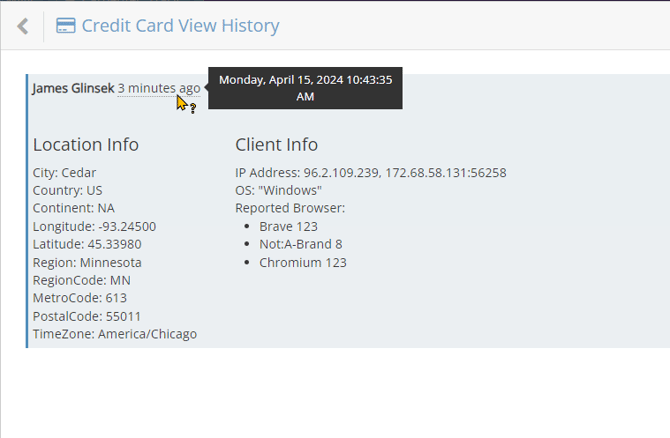
Task: Select the Credit Card View History title
Action: point(180,27)
